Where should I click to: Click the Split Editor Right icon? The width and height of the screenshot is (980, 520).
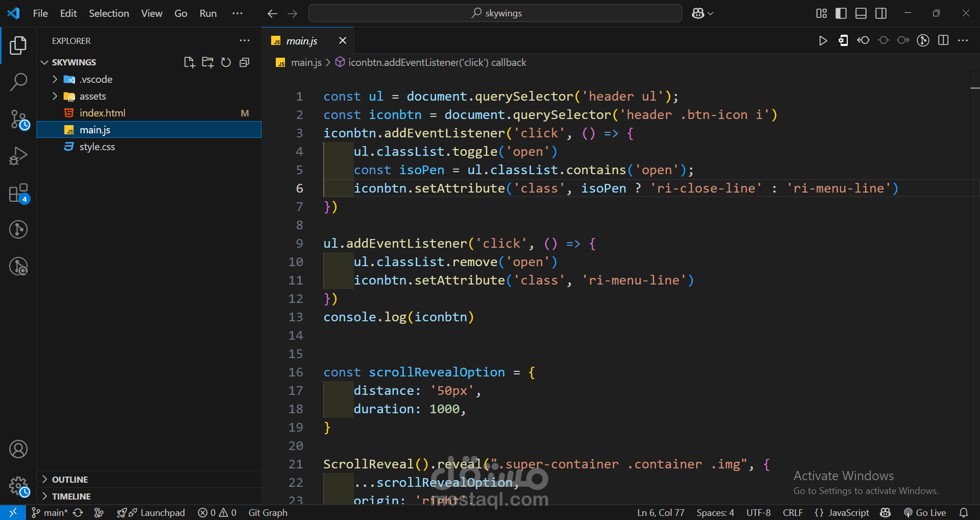click(943, 40)
